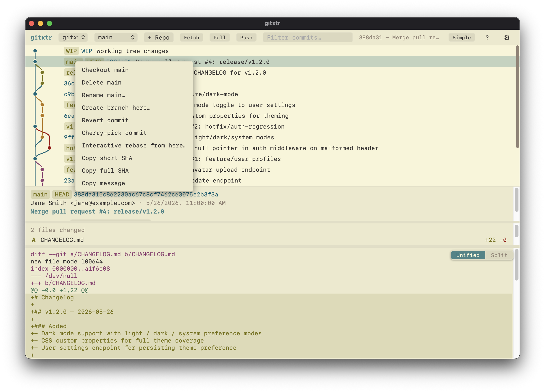Click the main branch tag in details pane

pyautogui.click(x=40, y=194)
